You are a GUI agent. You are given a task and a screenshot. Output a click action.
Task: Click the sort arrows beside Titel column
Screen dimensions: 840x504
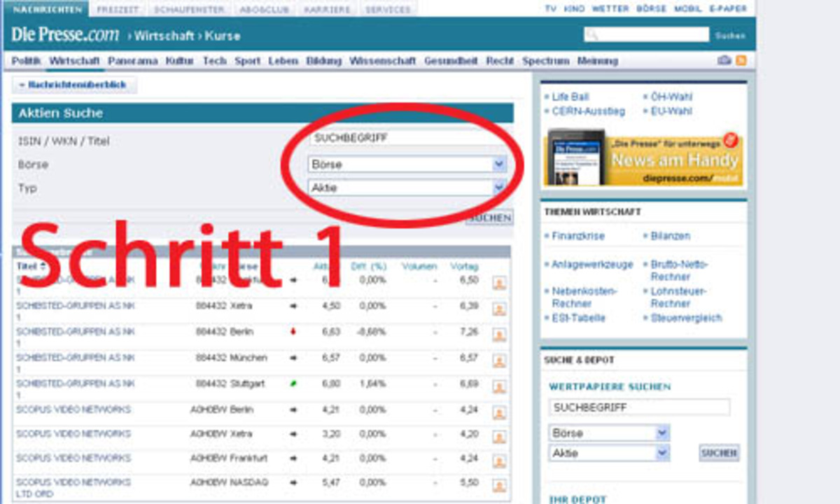point(43,267)
